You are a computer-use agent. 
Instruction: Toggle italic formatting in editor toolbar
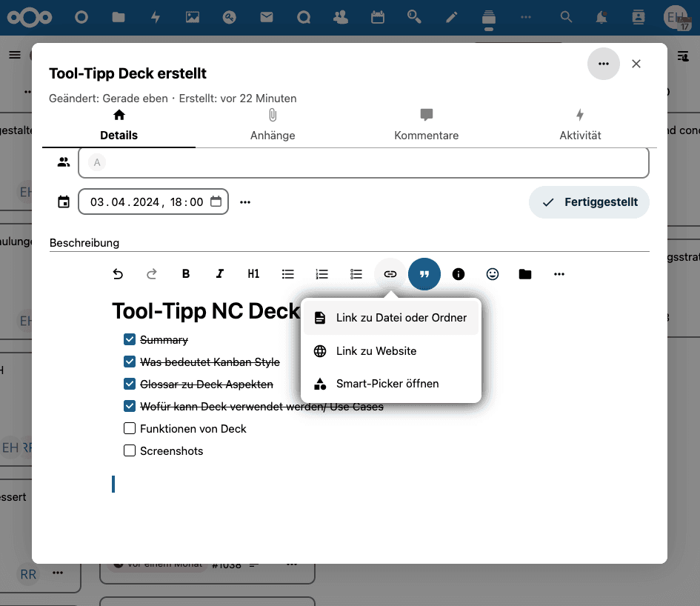[220, 274]
